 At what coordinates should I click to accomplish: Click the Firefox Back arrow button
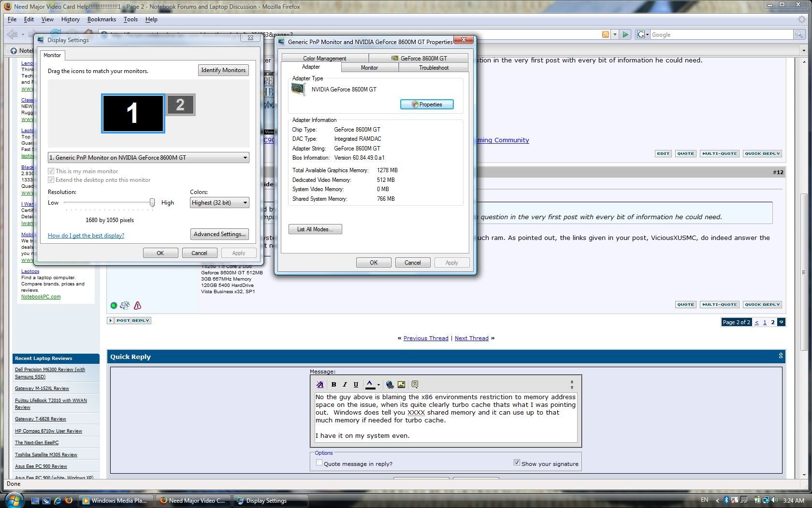(13, 34)
